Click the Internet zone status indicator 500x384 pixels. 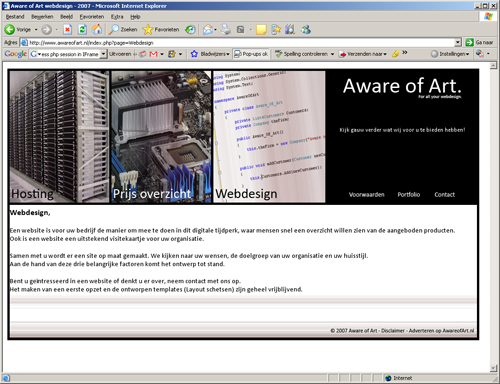tap(399, 378)
